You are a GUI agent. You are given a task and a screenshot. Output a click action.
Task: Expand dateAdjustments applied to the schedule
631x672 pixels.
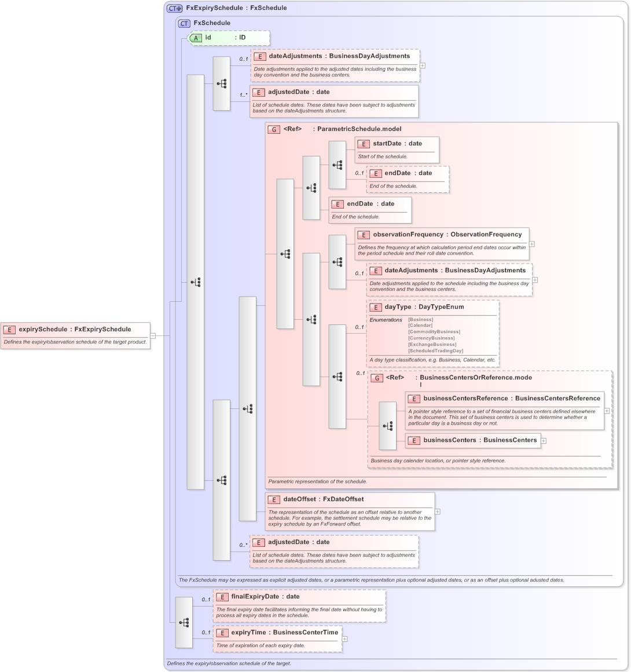click(x=535, y=280)
